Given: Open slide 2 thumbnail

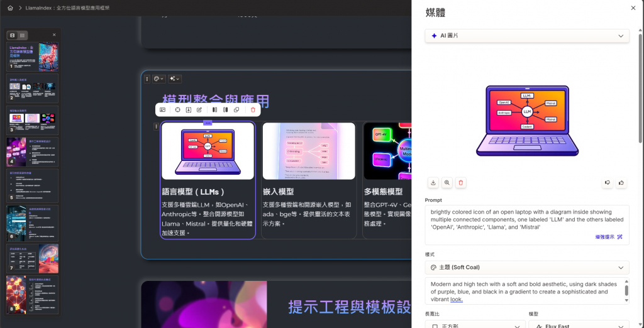Looking at the screenshot, I should 33,88.
